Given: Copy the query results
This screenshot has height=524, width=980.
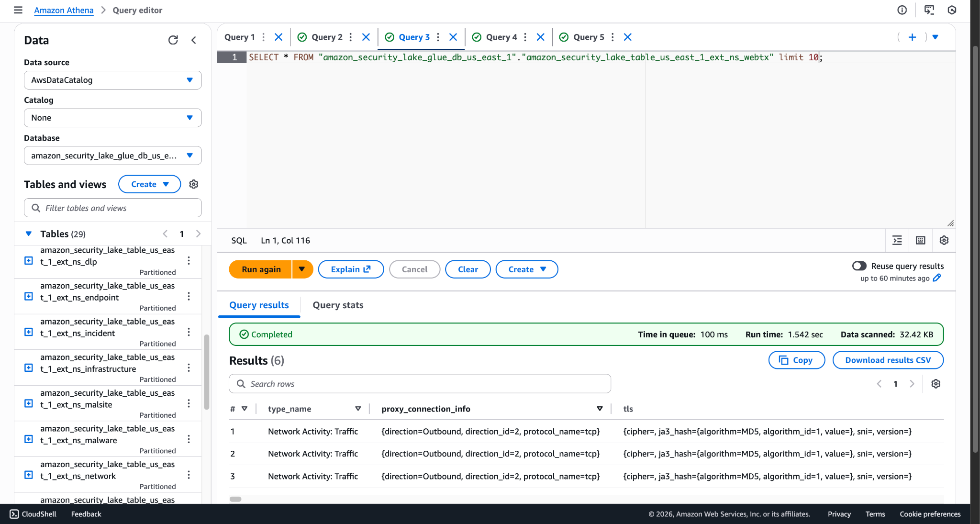Looking at the screenshot, I should click(x=797, y=360).
